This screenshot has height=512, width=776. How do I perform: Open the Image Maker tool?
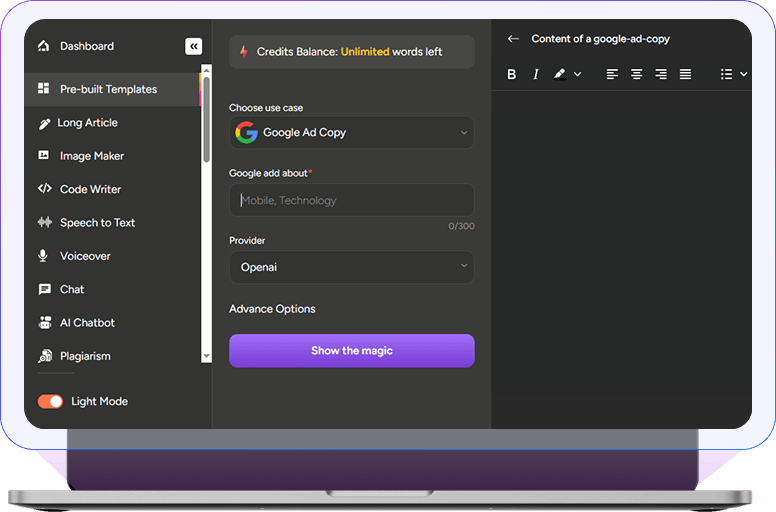pos(91,156)
